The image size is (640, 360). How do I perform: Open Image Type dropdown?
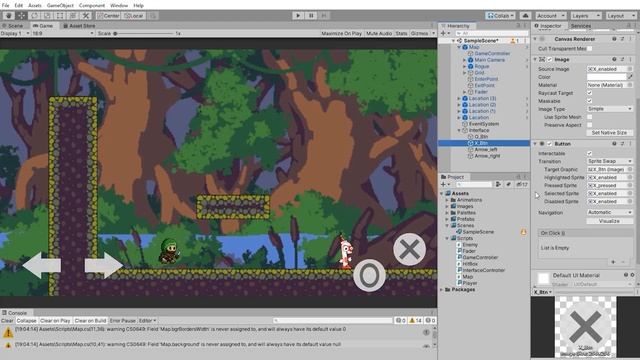point(610,109)
